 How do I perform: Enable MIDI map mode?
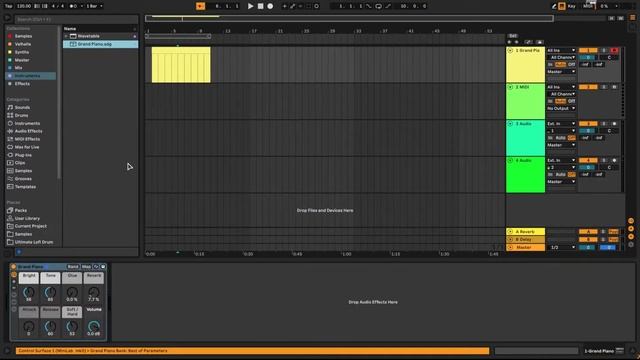pos(588,6)
